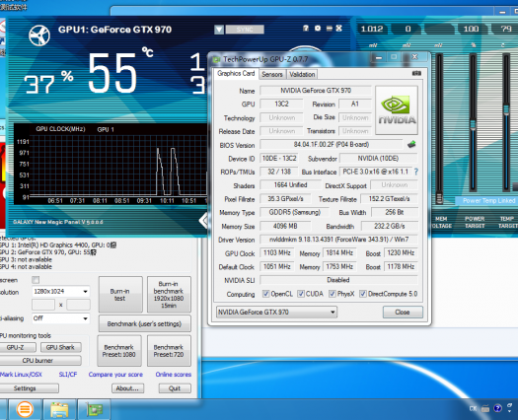Adjust the Temp Target slider handle
Screen dimensions: 518x420
point(506,109)
